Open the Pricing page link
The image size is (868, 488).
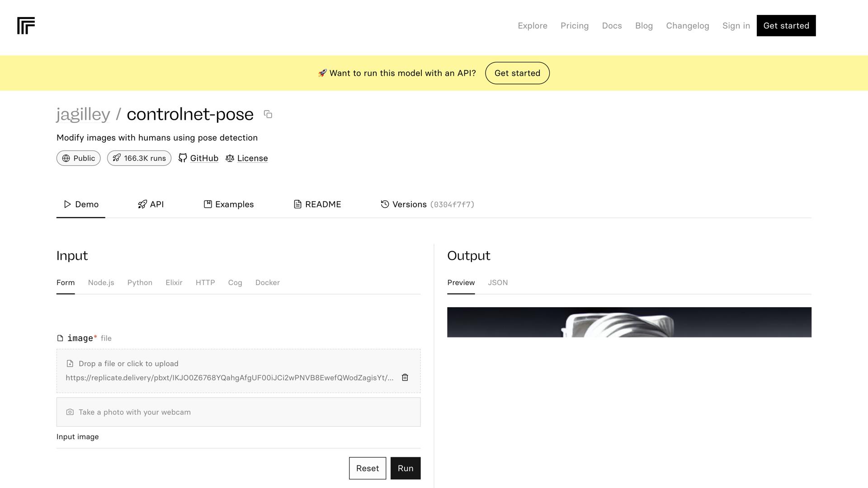574,26
